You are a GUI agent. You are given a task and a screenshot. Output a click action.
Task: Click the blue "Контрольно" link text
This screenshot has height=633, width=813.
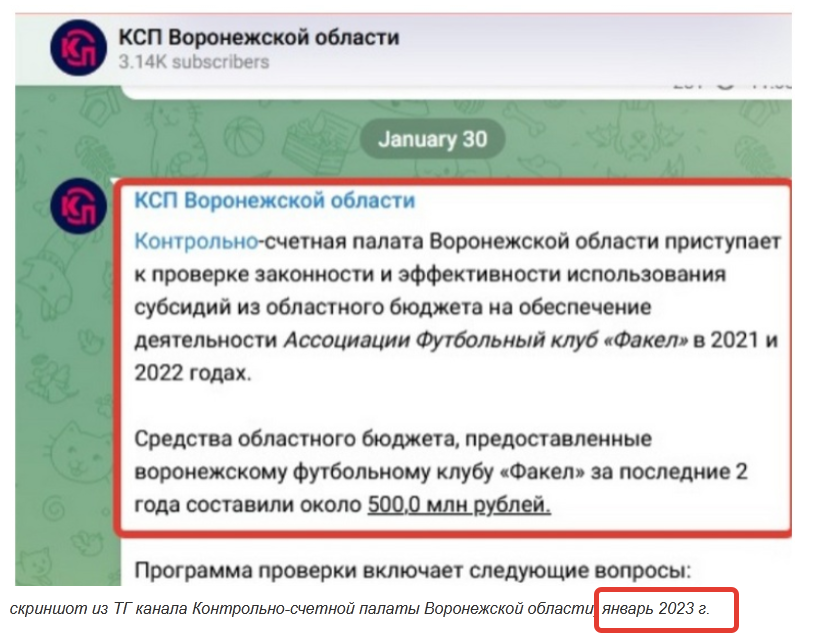[194, 240]
